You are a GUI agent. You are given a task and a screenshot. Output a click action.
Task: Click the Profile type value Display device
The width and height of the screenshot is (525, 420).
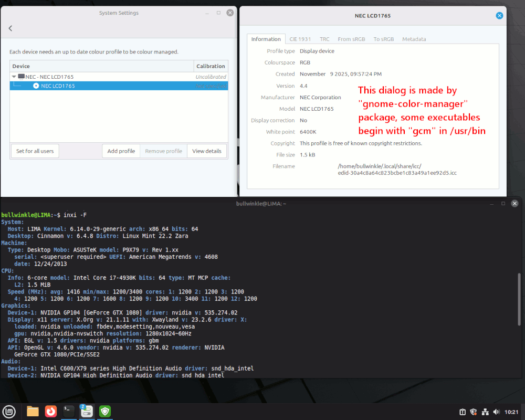(x=317, y=51)
